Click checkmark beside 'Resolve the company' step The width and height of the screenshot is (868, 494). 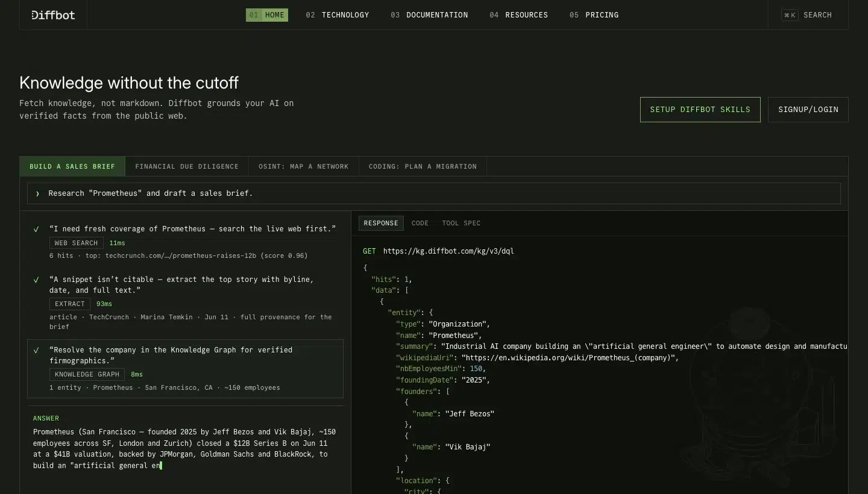click(x=36, y=350)
